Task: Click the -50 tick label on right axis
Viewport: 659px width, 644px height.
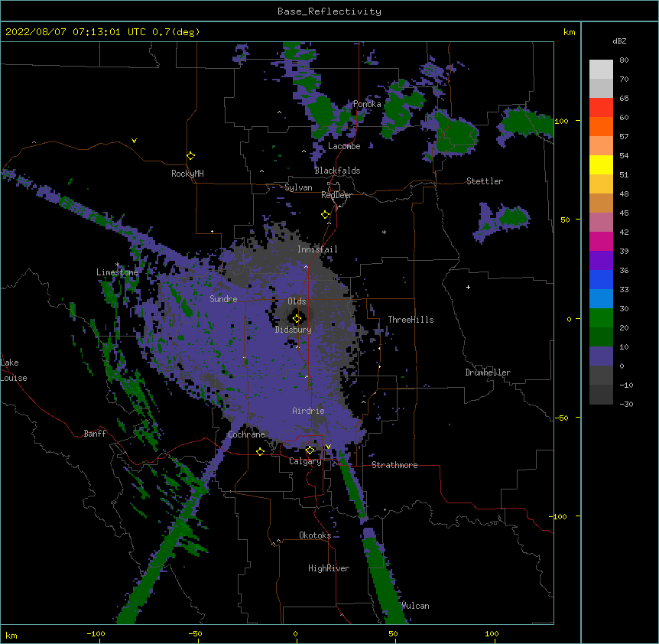Action: click(561, 418)
